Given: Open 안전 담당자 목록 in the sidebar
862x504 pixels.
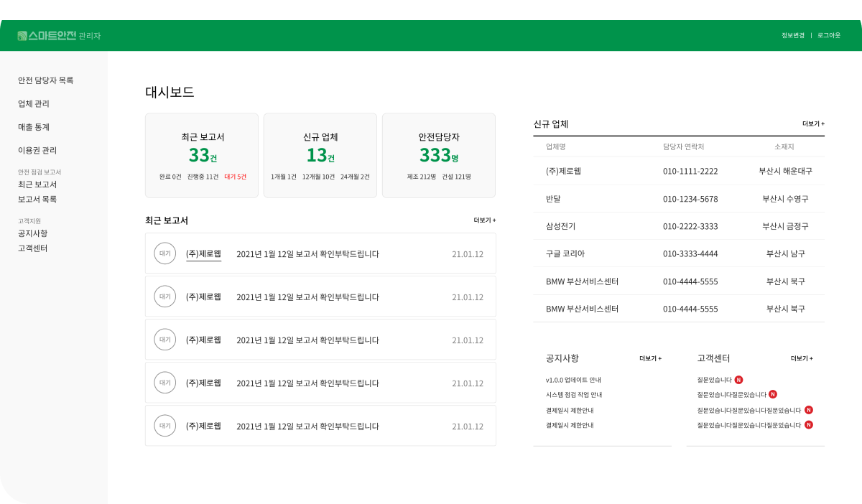Looking at the screenshot, I should click(x=46, y=80).
